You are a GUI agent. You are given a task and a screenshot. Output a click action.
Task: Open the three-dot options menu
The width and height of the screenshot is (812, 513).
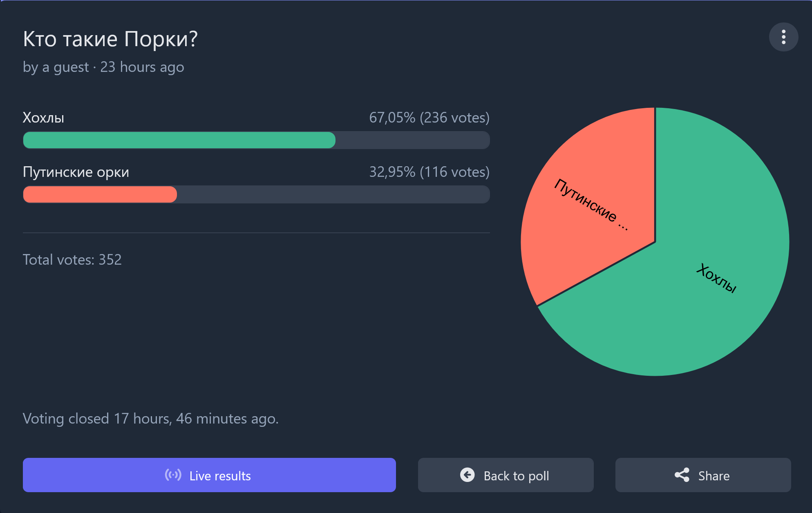click(783, 37)
